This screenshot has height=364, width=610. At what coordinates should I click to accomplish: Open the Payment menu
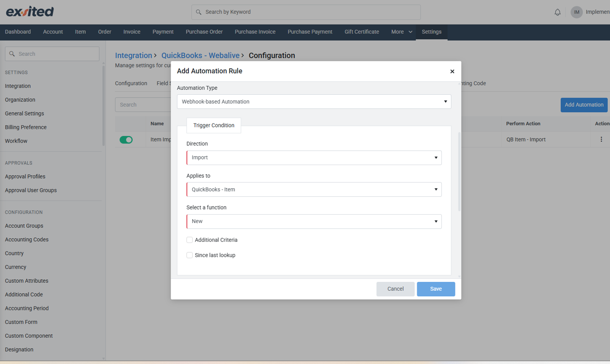[163, 32]
